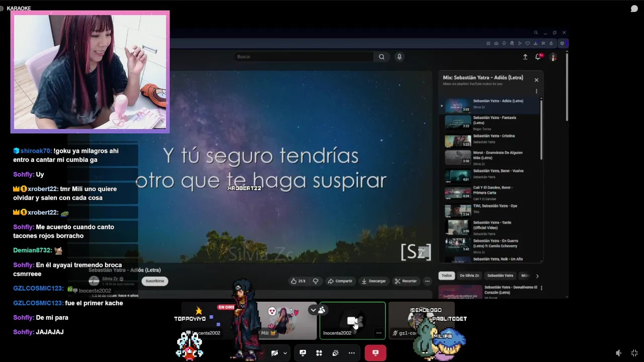The width and height of the screenshot is (644, 362).
Task: Open chat bubble icon top right
Action: pyautogui.click(x=634, y=9)
